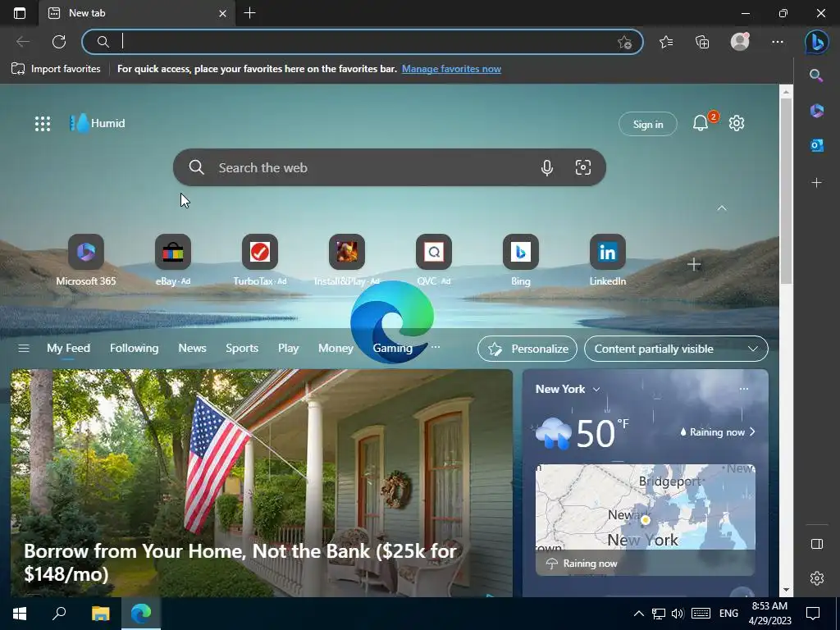The width and height of the screenshot is (840, 630).
Task: Open the Favorites list icon
Action: click(666, 42)
